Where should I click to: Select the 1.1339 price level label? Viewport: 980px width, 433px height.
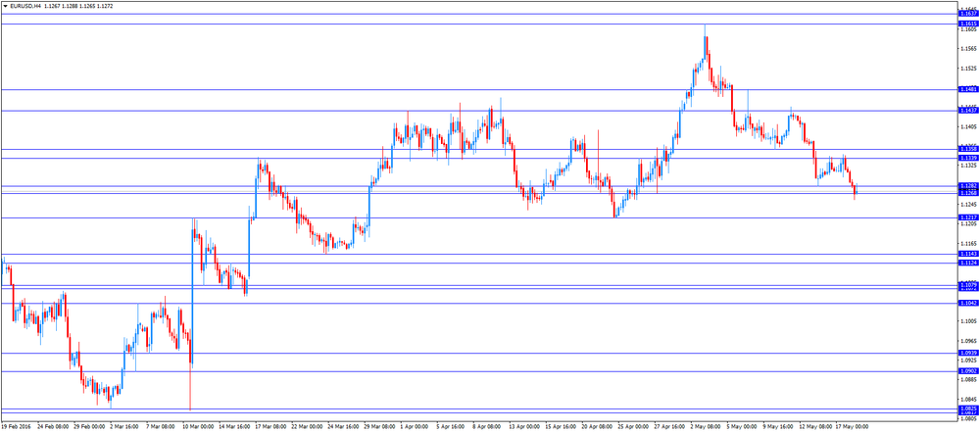[968, 158]
